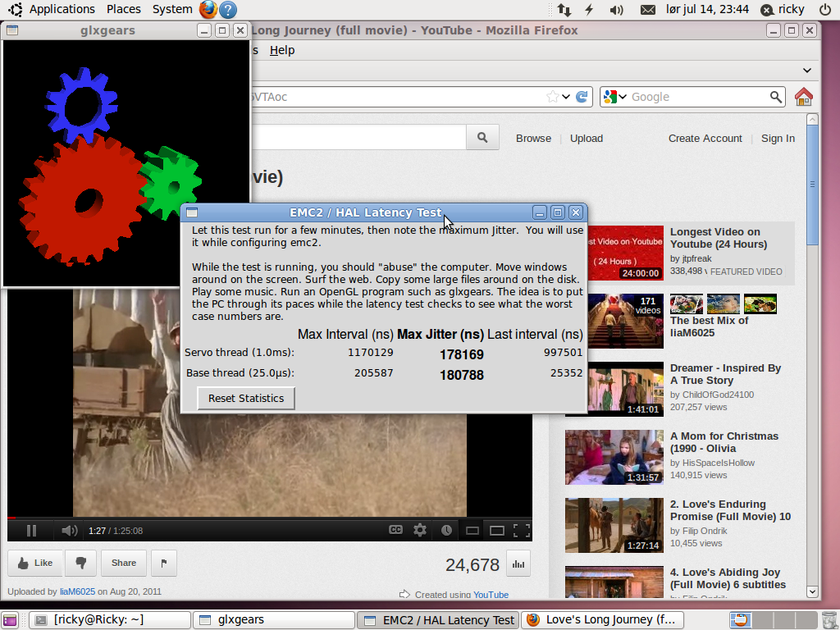The width and height of the screenshot is (840, 630).
Task: Click the show desktop icon in the bottom panel
Action: coord(10,620)
